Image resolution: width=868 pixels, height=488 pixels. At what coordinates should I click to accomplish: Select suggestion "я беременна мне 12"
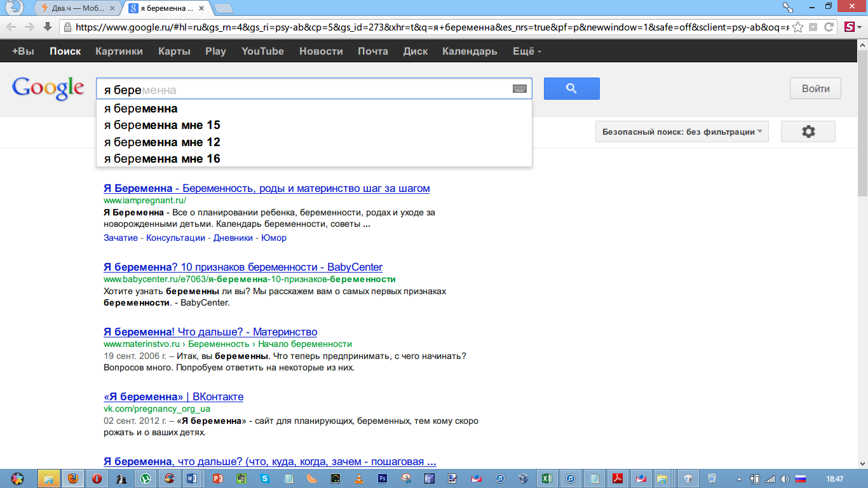[x=314, y=142]
